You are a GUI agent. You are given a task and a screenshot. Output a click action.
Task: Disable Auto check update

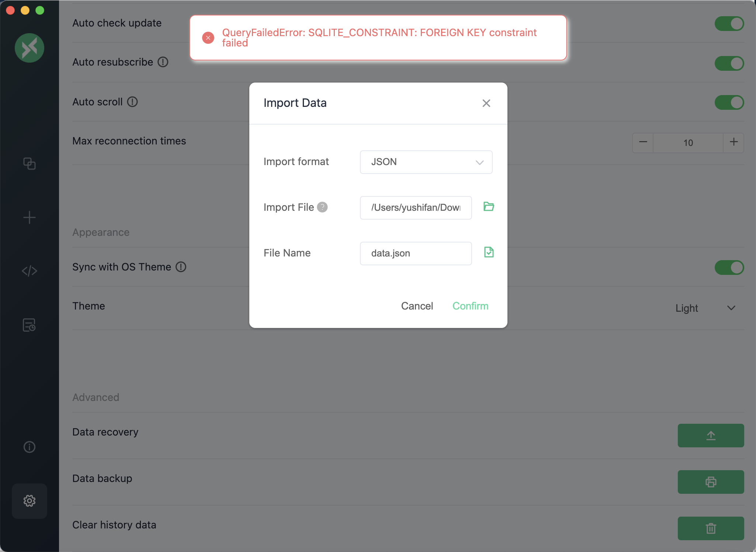coord(729,23)
